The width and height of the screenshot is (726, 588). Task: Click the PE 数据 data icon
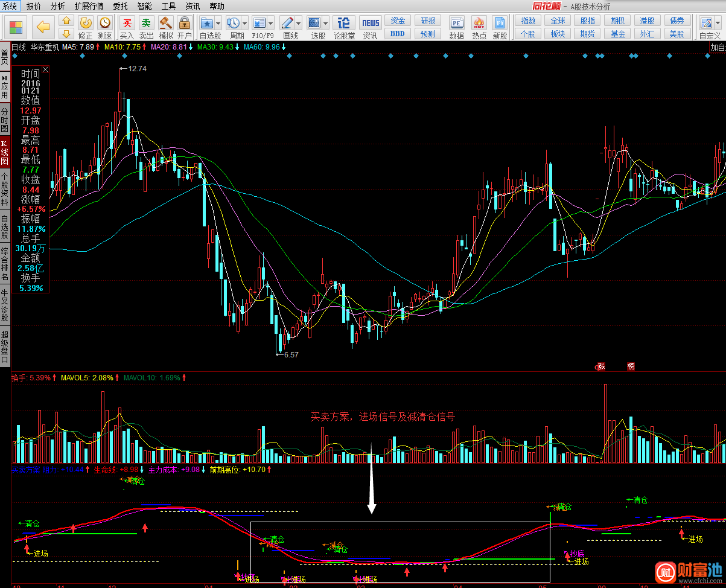point(457,23)
